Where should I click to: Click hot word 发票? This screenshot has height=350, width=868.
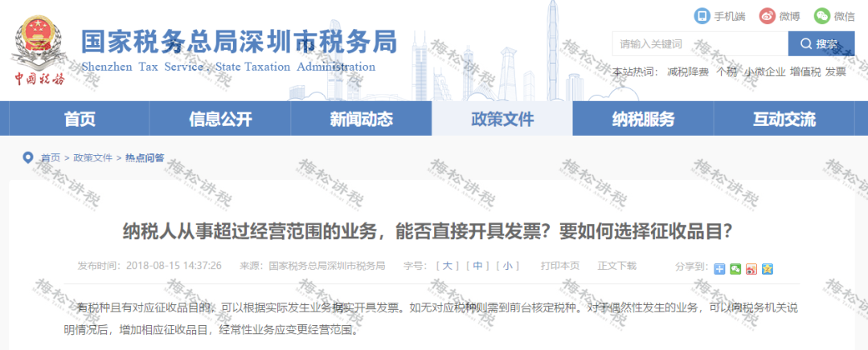835,72
